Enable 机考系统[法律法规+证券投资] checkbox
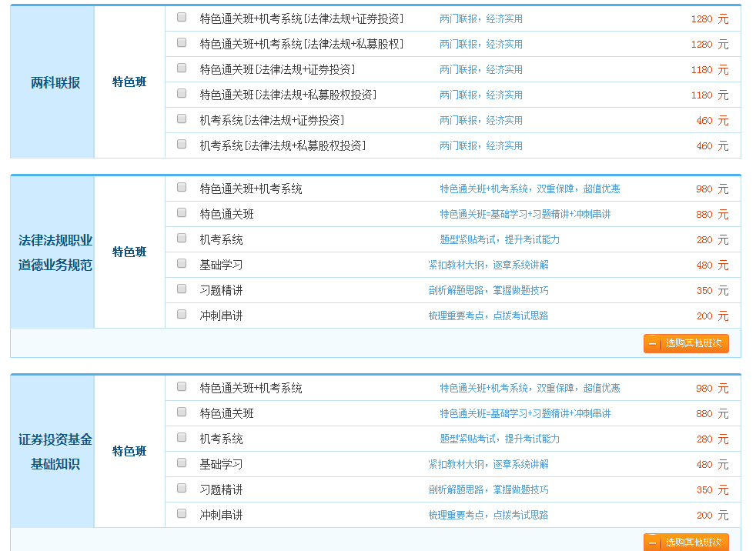Viewport: 756px width, 551px height. pyautogui.click(x=182, y=119)
